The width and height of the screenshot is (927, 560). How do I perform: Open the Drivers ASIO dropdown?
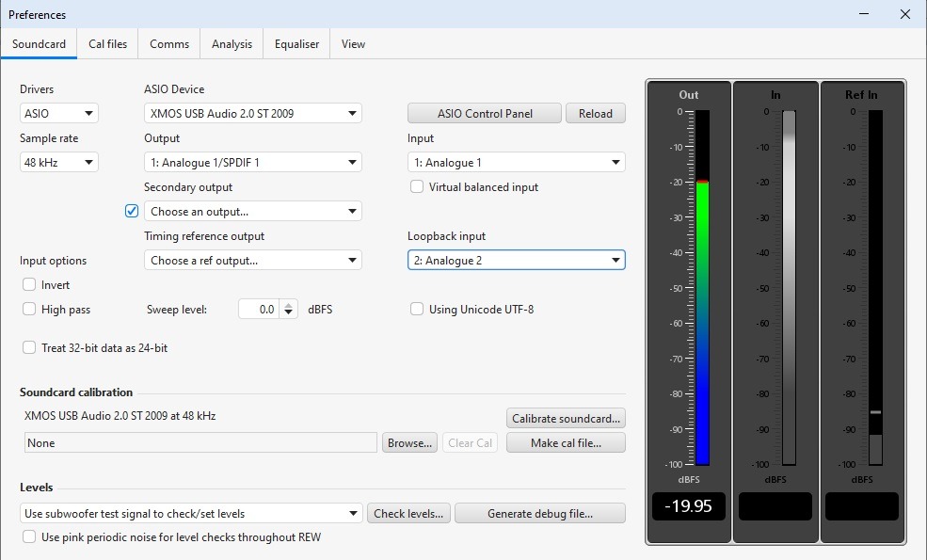pos(59,113)
